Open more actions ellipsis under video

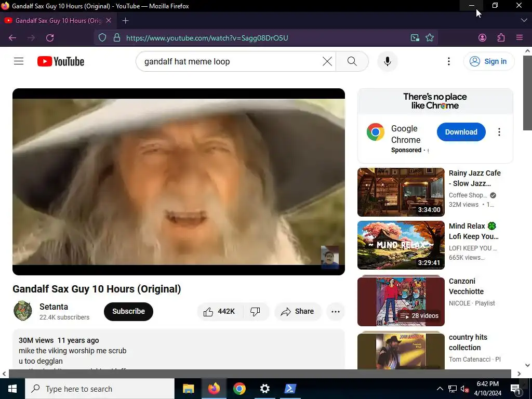pos(336,312)
